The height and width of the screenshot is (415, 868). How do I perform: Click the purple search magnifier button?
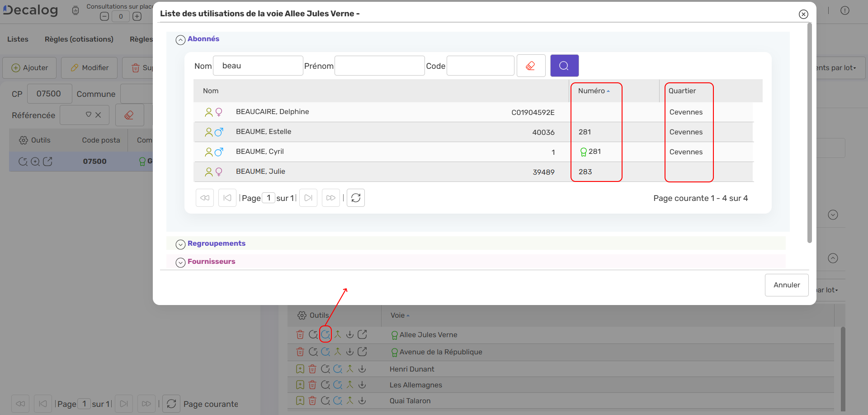point(564,66)
